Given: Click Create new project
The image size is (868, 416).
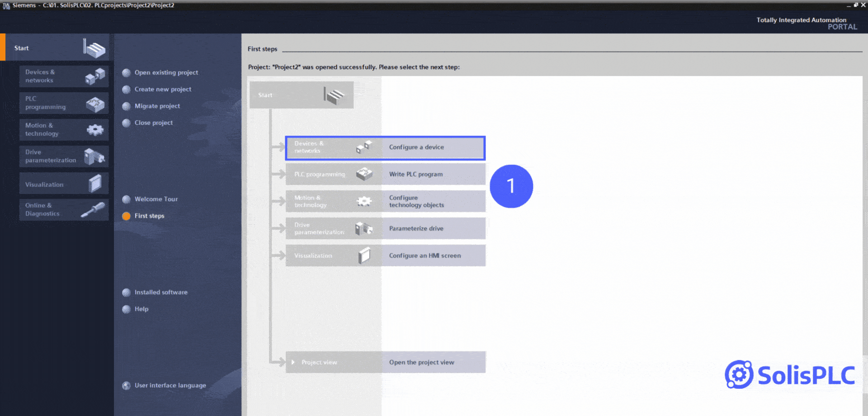Looking at the screenshot, I should [162, 89].
